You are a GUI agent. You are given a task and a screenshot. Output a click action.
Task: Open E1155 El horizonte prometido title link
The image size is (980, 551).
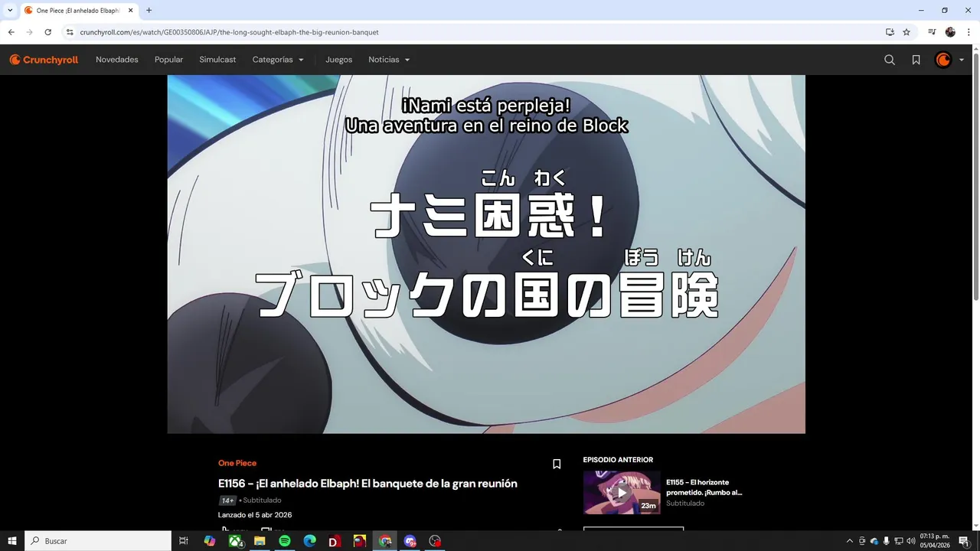pos(704,487)
